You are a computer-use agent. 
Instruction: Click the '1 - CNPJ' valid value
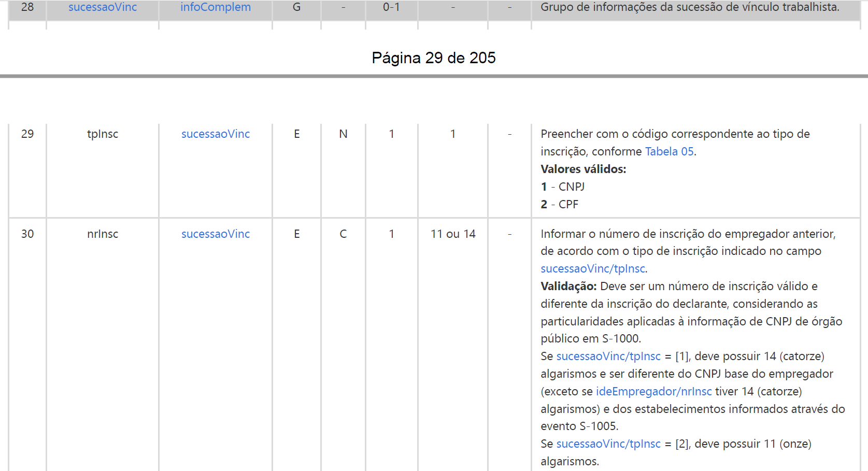pos(562,187)
